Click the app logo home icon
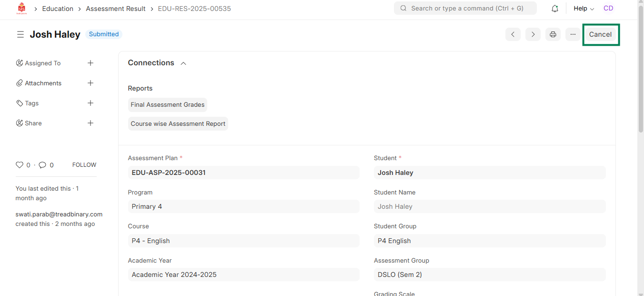The width and height of the screenshot is (644, 296). click(21, 9)
